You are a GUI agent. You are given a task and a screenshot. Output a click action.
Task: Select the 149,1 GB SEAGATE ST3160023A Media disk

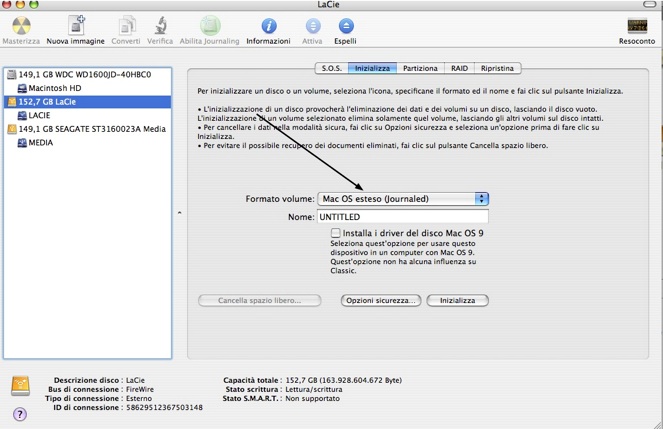[x=88, y=129]
